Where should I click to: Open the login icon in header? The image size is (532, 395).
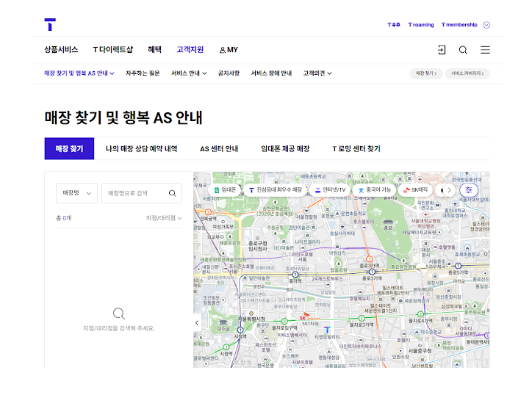(x=442, y=50)
